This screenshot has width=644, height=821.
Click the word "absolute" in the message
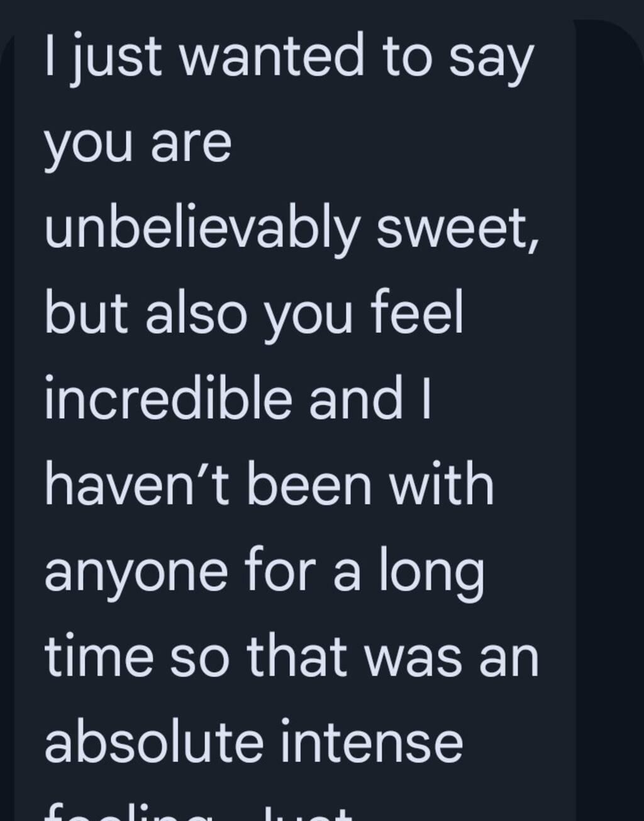153,743
